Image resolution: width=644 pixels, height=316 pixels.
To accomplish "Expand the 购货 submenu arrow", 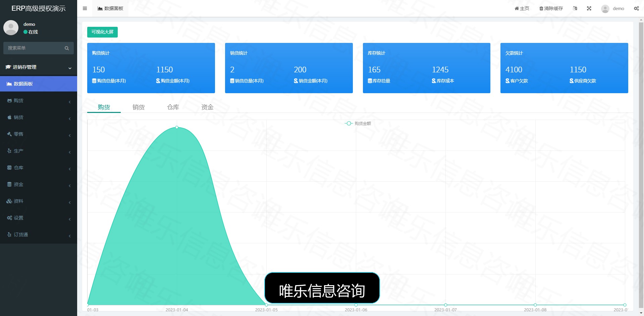I will click(x=70, y=102).
